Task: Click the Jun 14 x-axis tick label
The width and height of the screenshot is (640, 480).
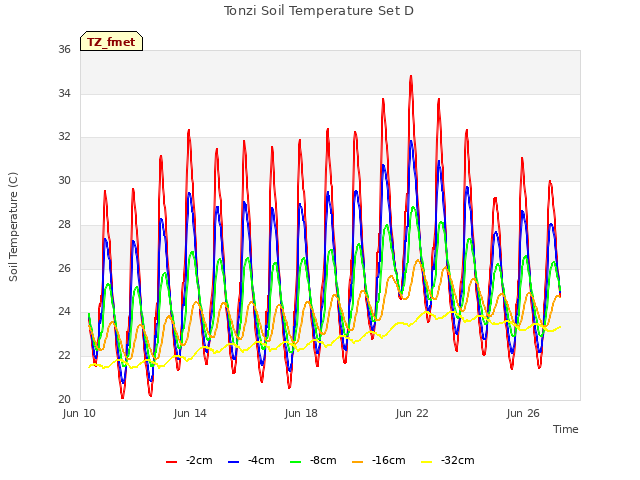Action: tap(190, 413)
